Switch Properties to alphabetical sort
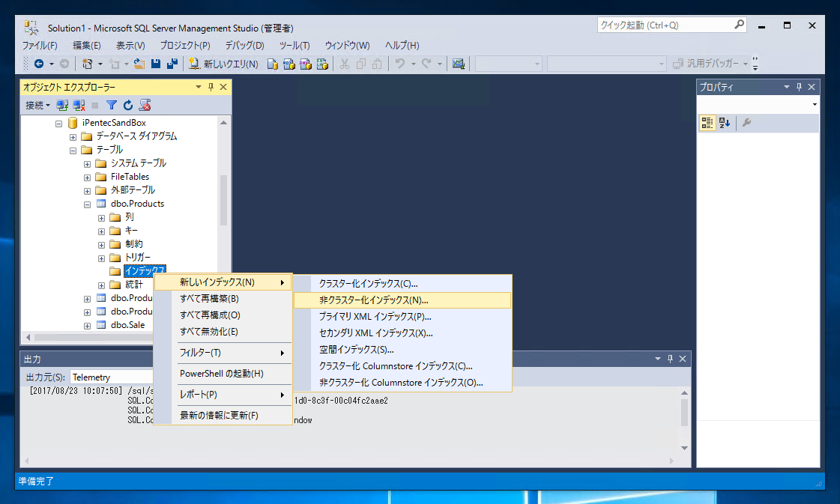 tap(725, 123)
